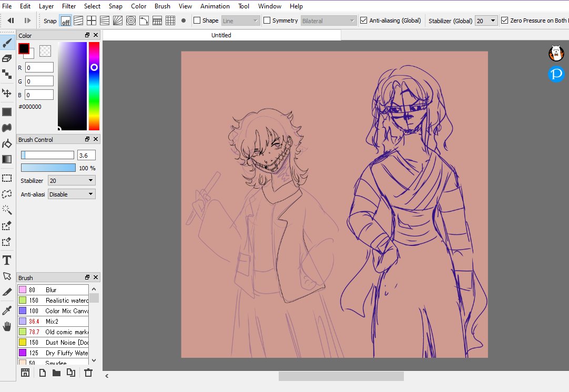Screen dimensions: 569x392
Task: Click the Duplicate brush icon
Action: point(71,373)
